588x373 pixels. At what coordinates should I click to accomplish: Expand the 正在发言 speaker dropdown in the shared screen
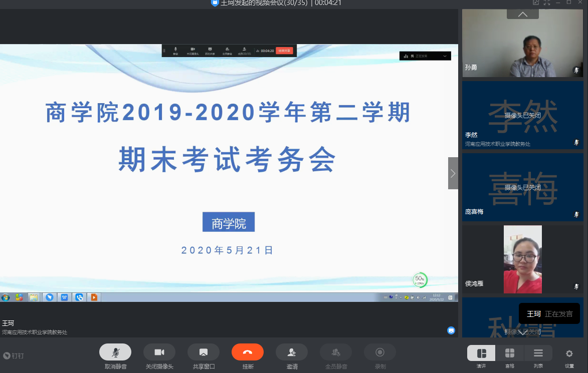click(445, 56)
